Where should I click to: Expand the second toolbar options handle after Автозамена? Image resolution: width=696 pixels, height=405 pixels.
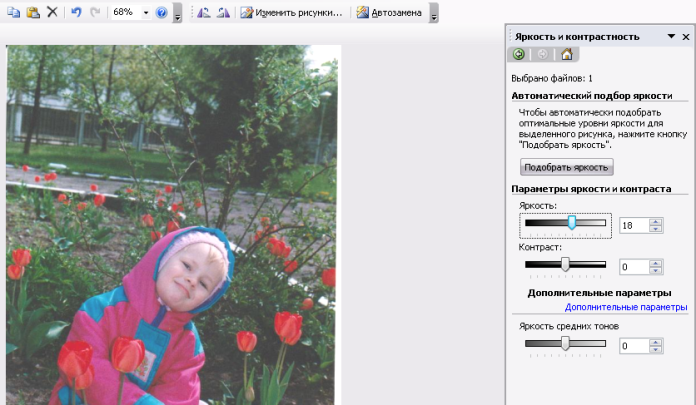pos(434,13)
